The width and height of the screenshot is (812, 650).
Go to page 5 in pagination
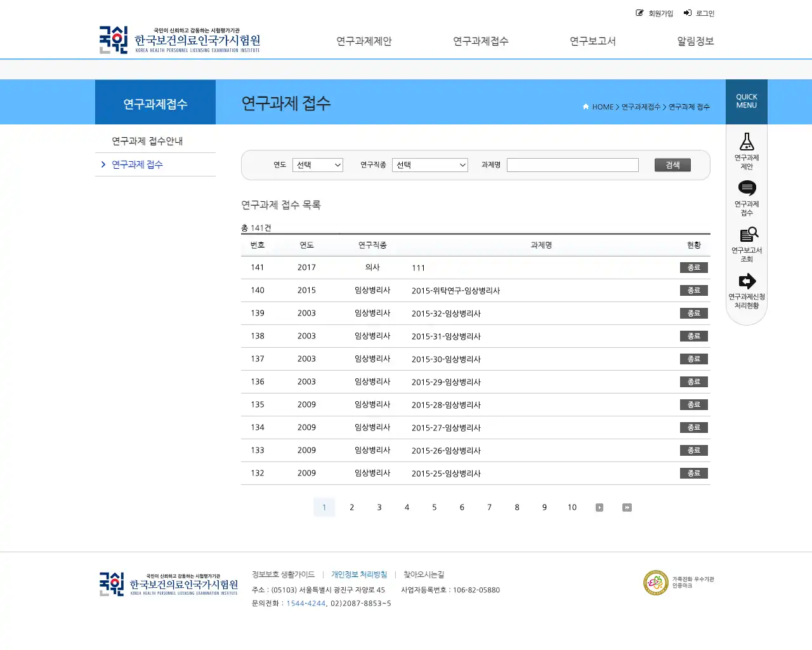point(434,507)
